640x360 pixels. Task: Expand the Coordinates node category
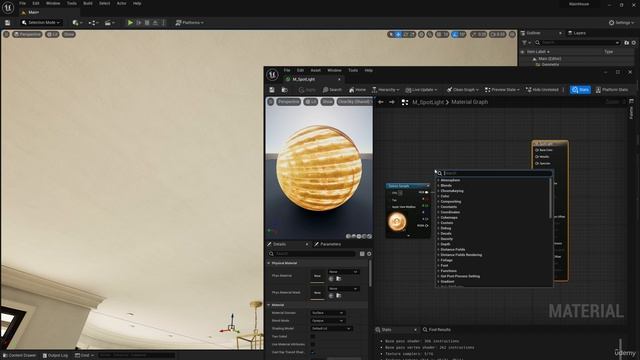pyautogui.click(x=450, y=212)
